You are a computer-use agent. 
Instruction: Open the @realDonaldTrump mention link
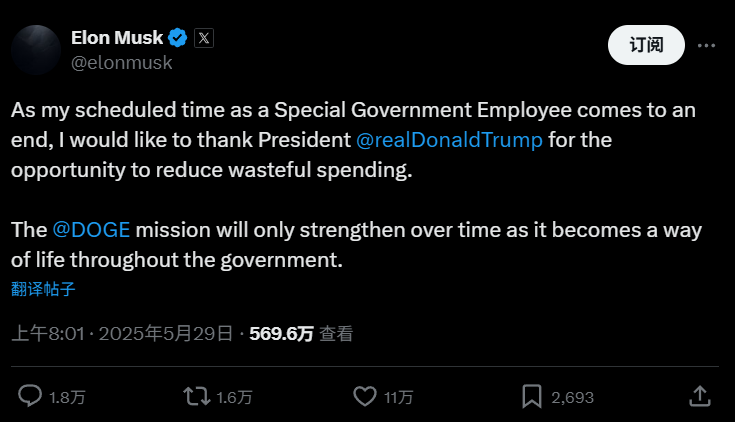click(449, 140)
